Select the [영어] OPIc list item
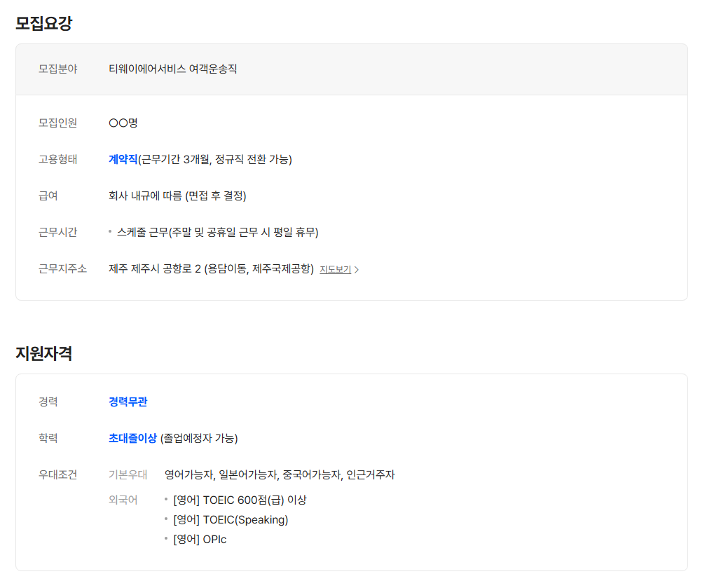707x588 pixels. (200, 539)
